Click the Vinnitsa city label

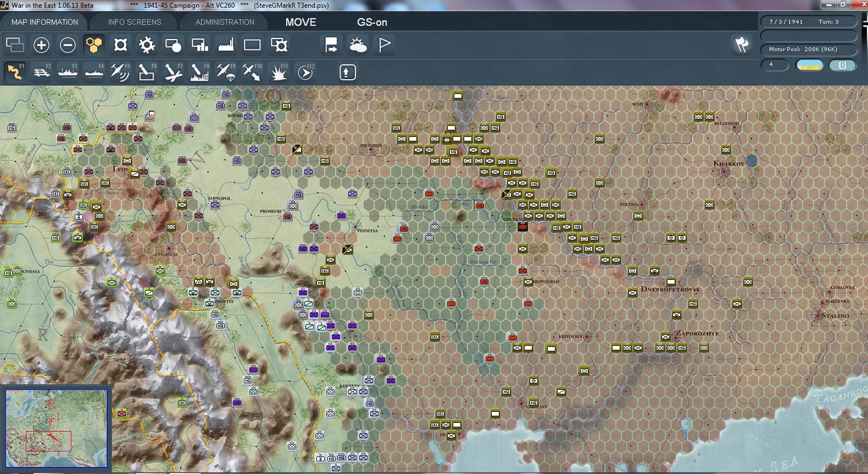click(368, 231)
